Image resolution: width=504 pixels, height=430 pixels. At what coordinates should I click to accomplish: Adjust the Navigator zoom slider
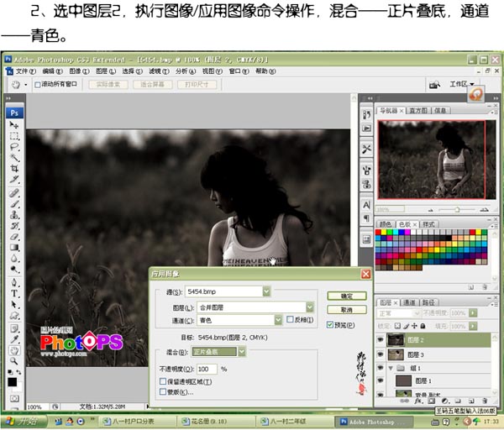(457, 209)
